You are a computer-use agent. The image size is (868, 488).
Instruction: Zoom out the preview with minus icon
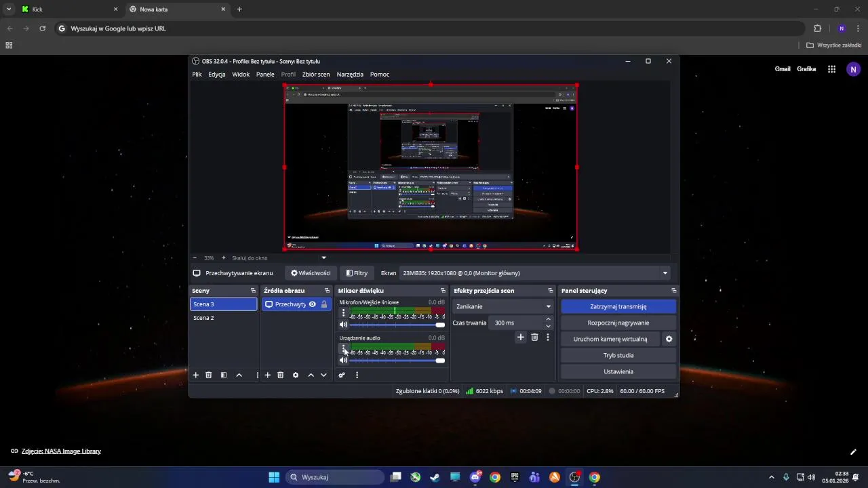click(195, 258)
